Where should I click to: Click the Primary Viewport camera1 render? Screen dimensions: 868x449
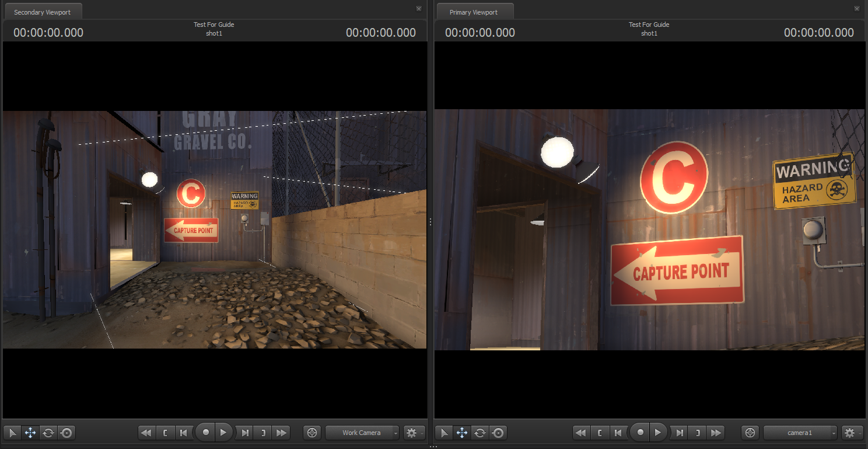(649, 229)
